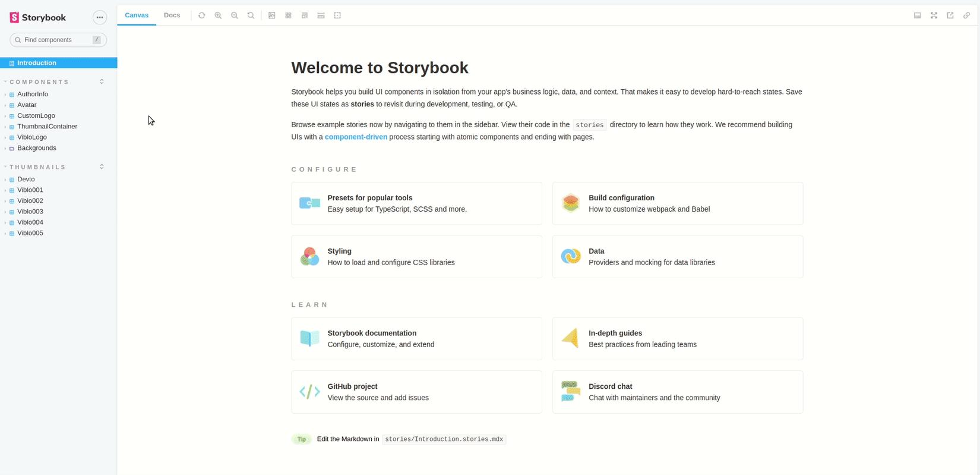Toggle the addons panel
This screenshot has height=475, width=980.
point(918,15)
